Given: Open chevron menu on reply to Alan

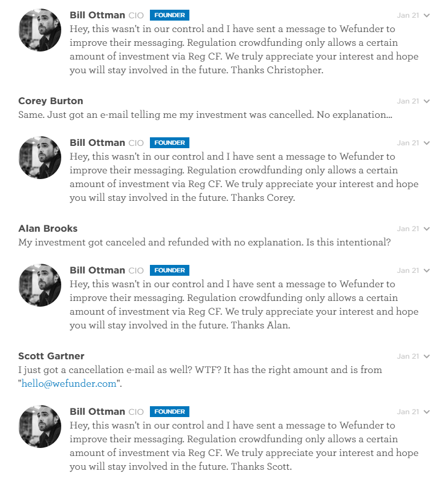Looking at the screenshot, I should coord(427,271).
